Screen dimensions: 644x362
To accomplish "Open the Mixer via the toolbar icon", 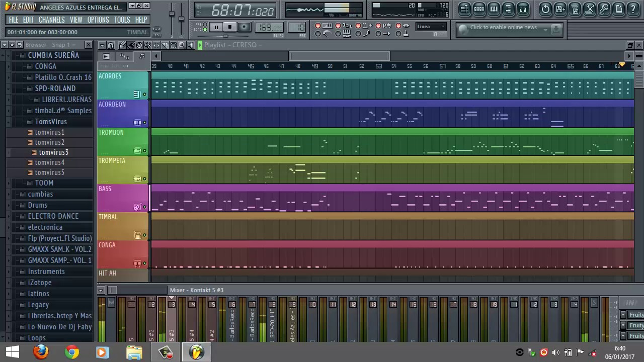I will 523,9.
